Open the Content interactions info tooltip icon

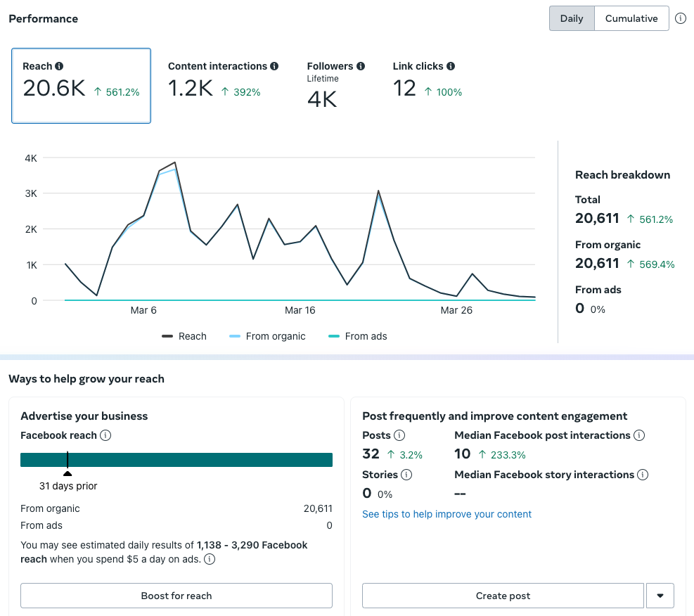(274, 66)
